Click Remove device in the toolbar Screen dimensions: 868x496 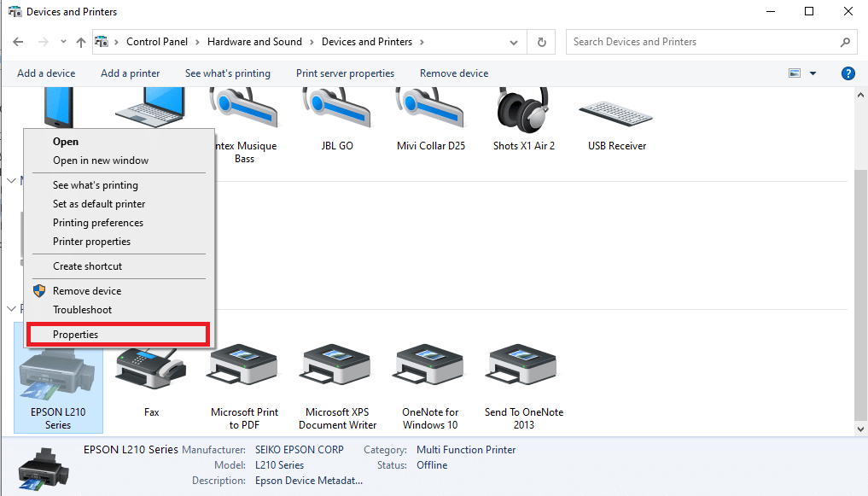[454, 73]
